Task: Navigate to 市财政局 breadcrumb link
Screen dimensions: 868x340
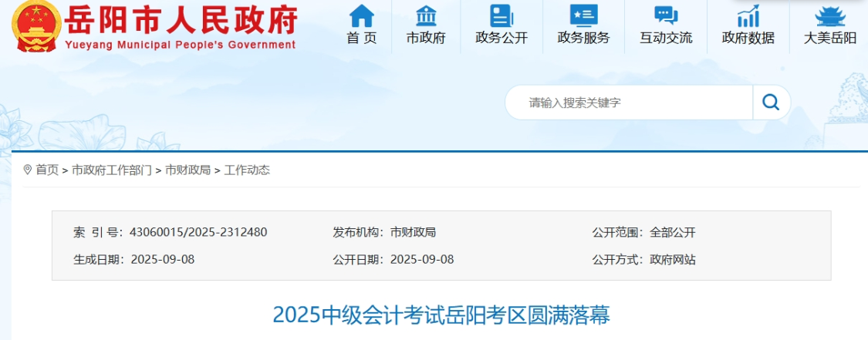Action: pyautogui.click(x=187, y=170)
